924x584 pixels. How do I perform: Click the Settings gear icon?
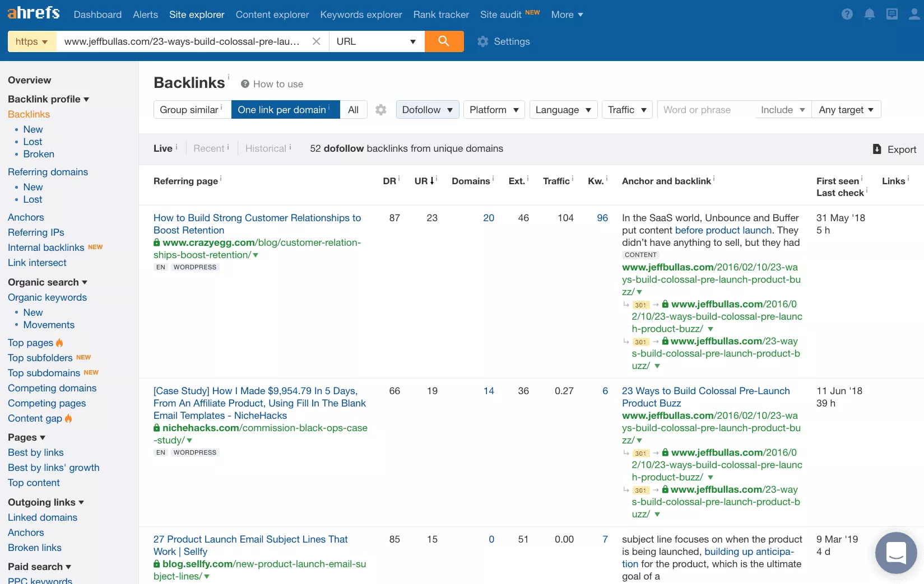(483, 41)
